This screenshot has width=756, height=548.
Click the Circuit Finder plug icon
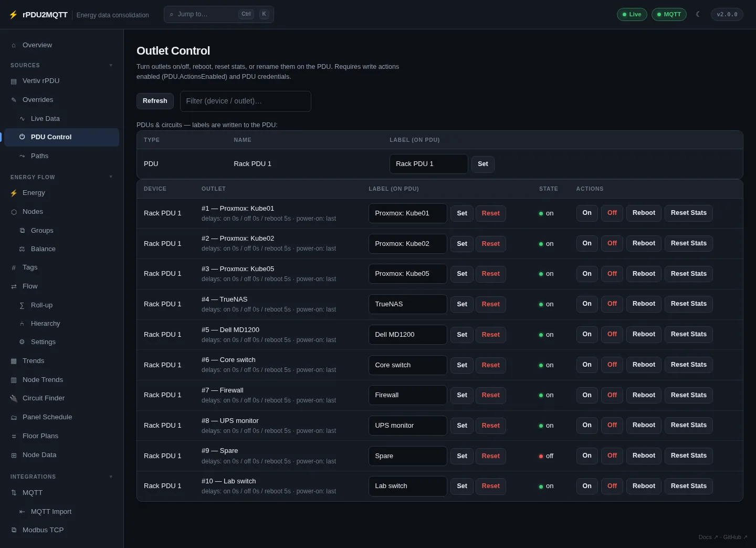tap(14, 398)
